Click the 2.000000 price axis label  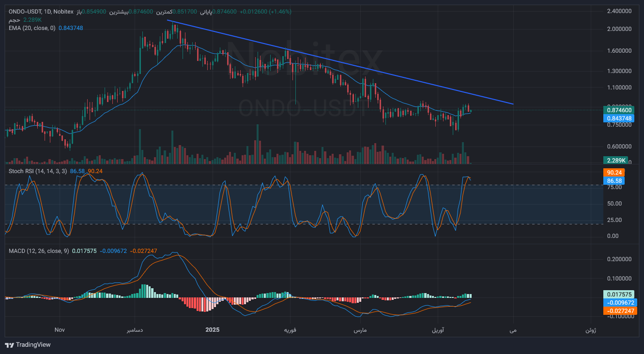click(619, 29)
